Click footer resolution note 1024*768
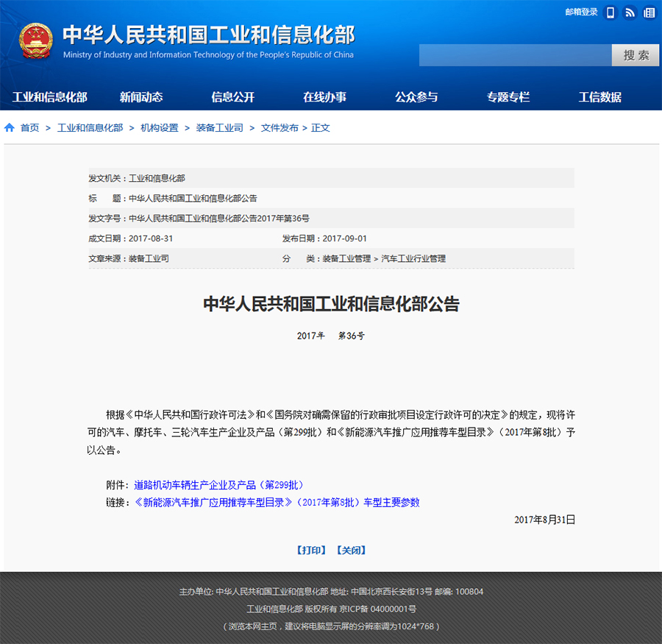Viewport: 662px width, 644px height. [x=332, y=626]
